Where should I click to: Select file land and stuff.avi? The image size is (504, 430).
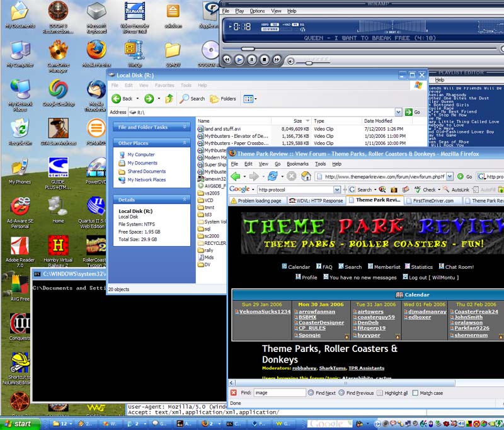tap(222, 129)
